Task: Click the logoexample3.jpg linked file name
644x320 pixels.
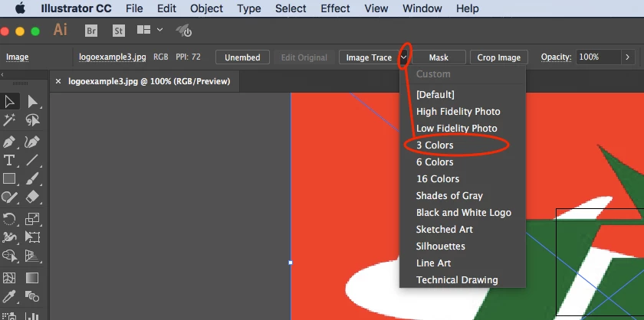Action: pyautogui.click(x=113, y=57)
